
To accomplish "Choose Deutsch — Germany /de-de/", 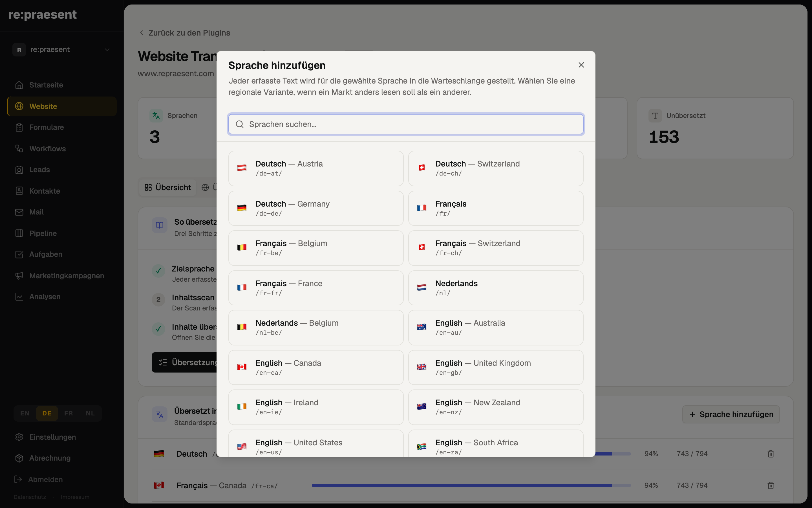I will (316, 208).
